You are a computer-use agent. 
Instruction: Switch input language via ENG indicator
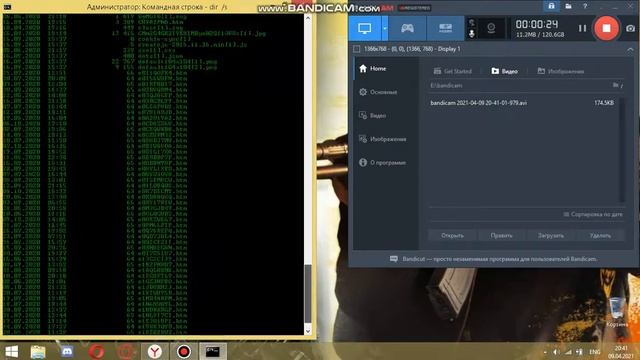pyautogui.click(x=595, y=352)
